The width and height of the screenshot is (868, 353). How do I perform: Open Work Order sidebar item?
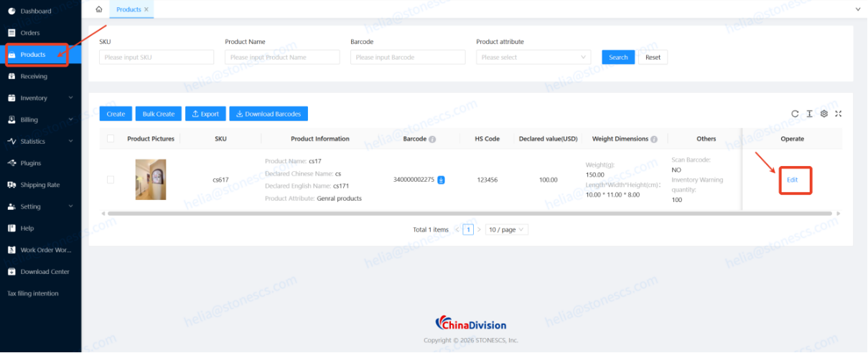pos(40,250)
